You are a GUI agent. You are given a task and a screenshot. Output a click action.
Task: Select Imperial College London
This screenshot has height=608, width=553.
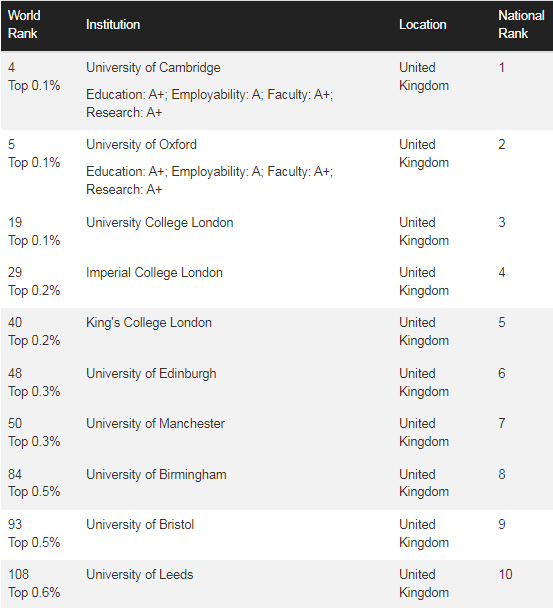coord(154,273)
